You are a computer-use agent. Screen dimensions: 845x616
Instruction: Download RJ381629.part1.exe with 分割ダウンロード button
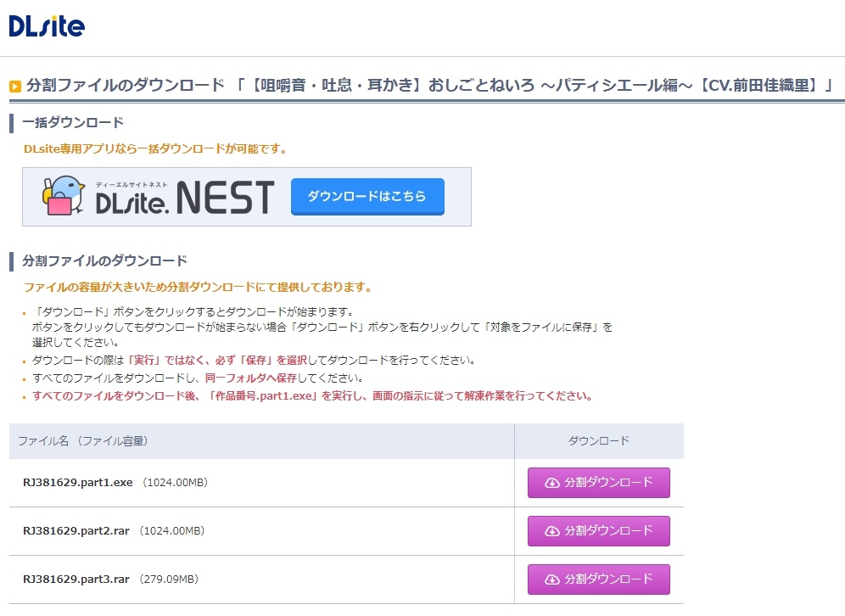point(599,483)
